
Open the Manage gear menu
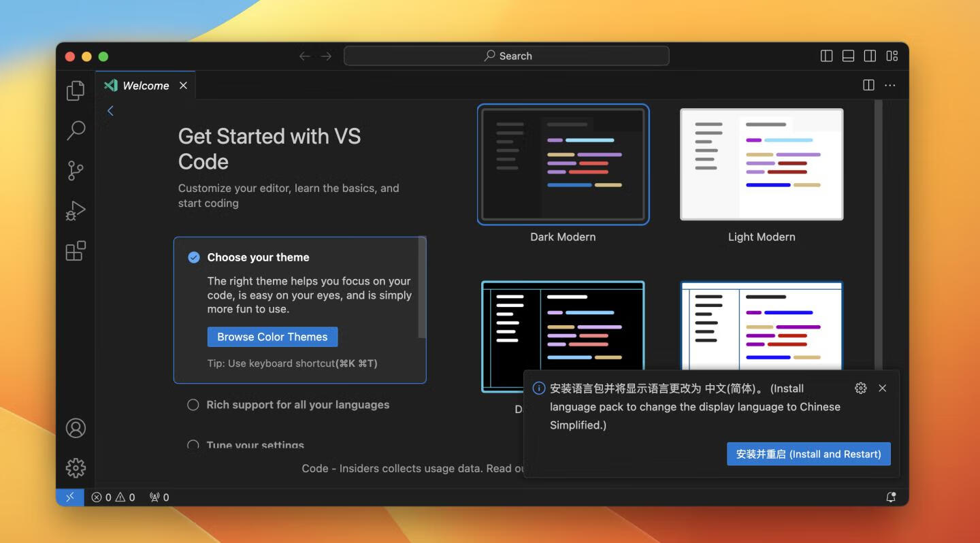75,467
